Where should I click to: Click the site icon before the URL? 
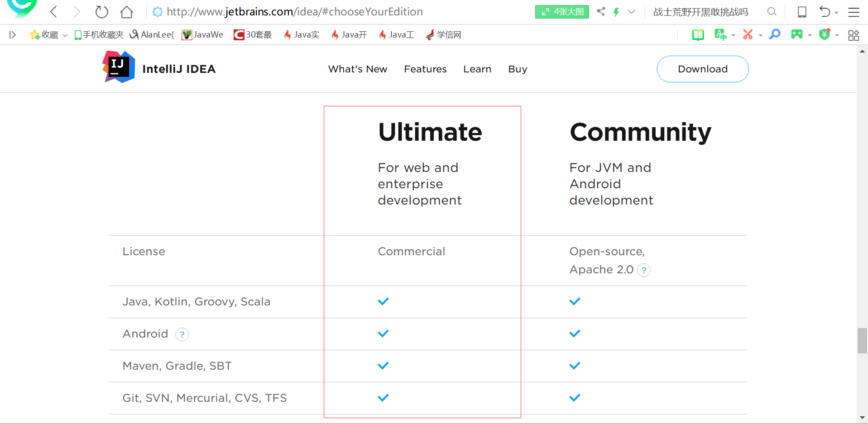pos(158,12)
